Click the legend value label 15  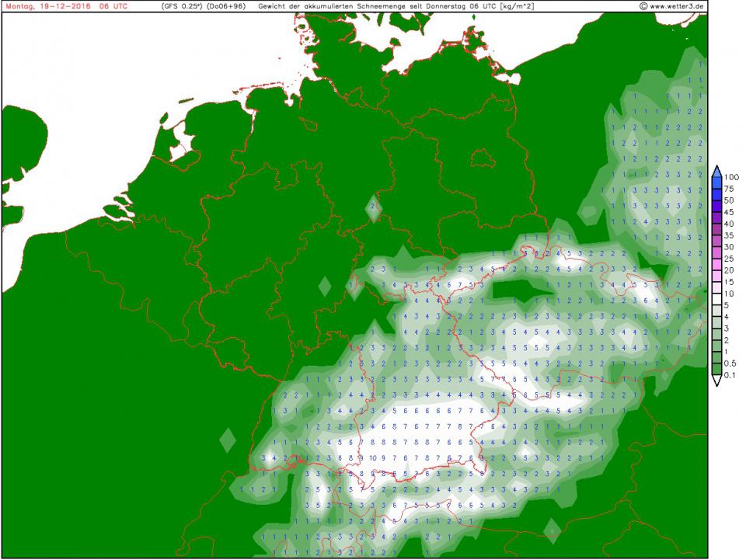pyautogui.click(x=729, y=282)
